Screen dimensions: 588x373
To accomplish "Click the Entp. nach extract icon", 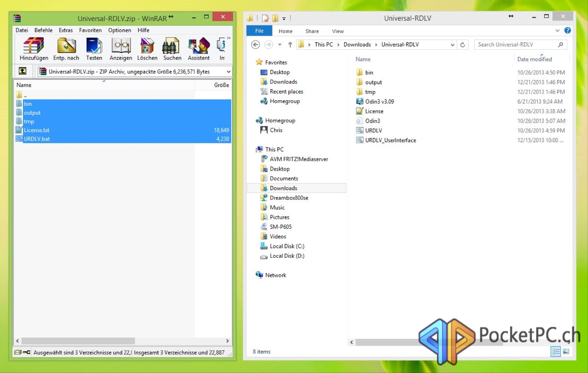I will [x=66, y=49].
